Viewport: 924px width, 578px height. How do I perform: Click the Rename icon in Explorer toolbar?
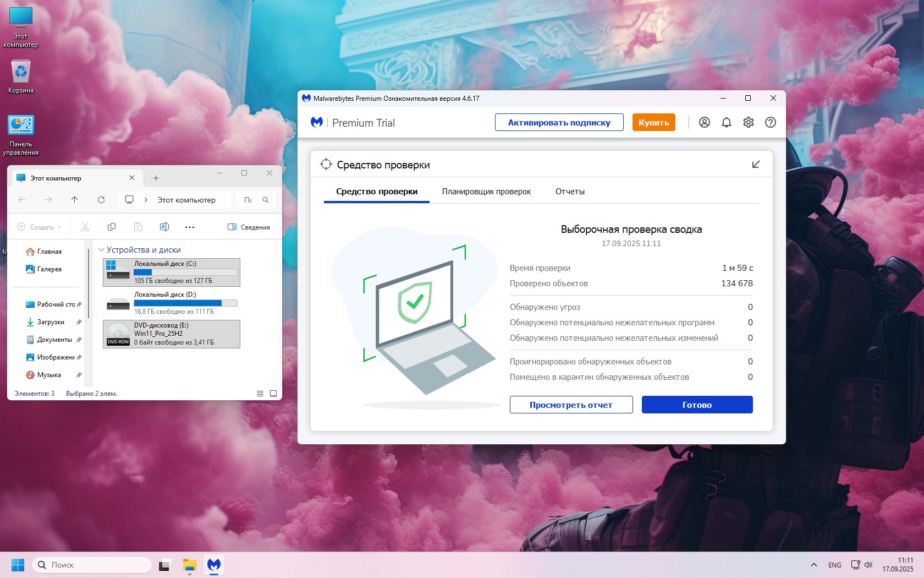[x=164, y=227]
